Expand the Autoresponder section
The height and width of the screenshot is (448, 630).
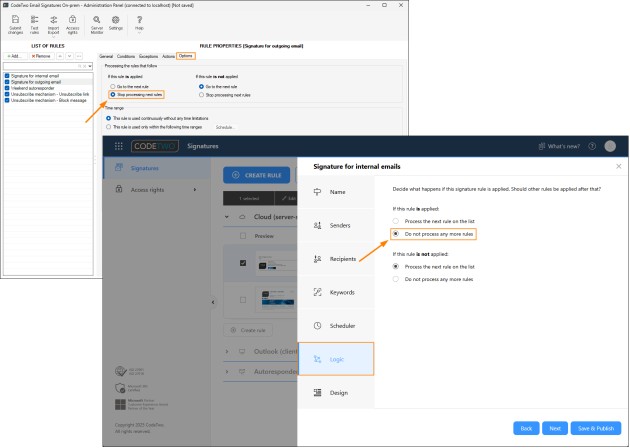pyautogui.click(x=227, y=372)
